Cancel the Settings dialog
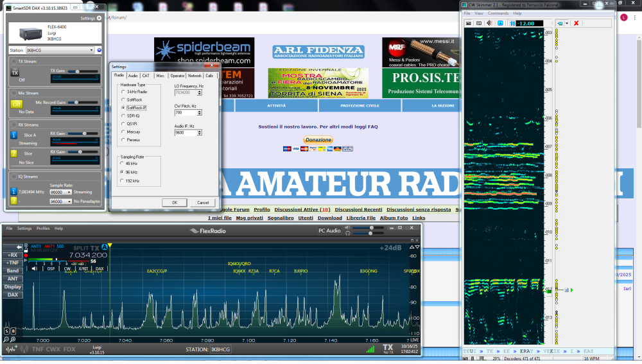Image resolution: width=642 pixels, height=364 pixels. tap(203, 203)
